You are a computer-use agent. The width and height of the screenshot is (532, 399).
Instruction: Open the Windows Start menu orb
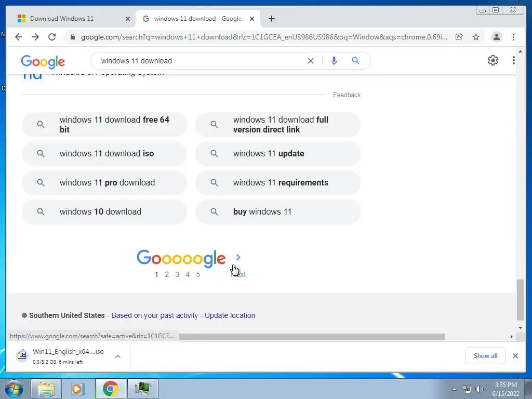pos(14,389)
